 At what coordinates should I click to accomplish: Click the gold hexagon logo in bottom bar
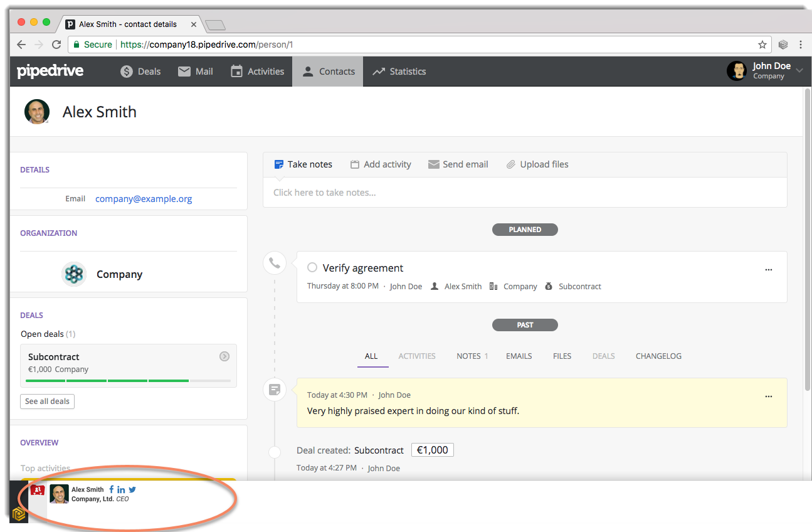19,514
